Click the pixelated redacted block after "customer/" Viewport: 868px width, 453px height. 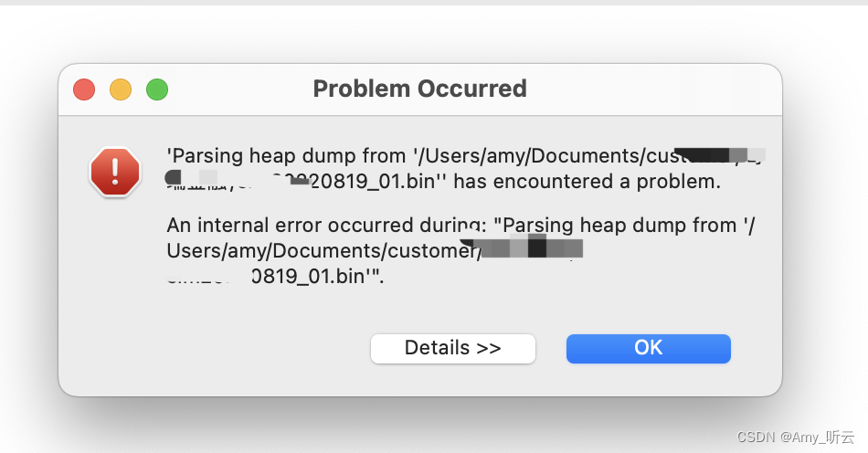(532, 248)
